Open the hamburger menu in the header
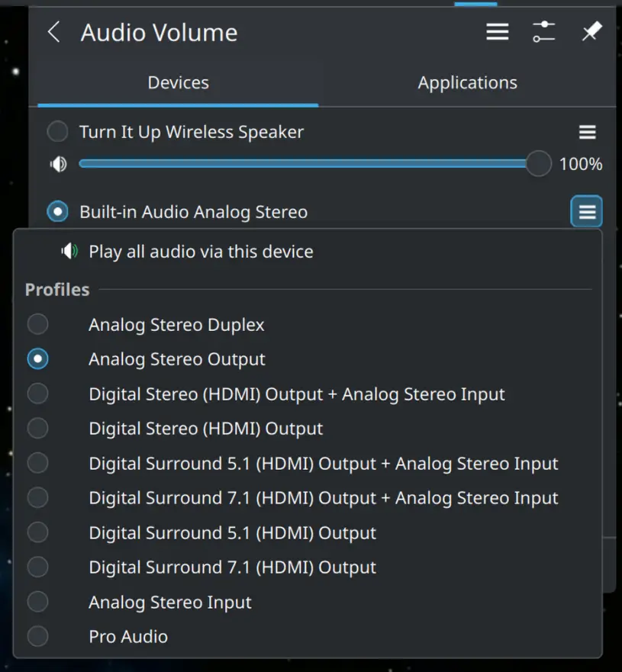 coord(498,32)
